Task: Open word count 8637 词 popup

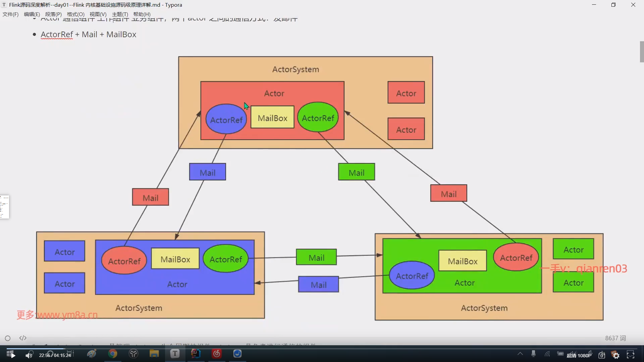Action: click(615, 338)
